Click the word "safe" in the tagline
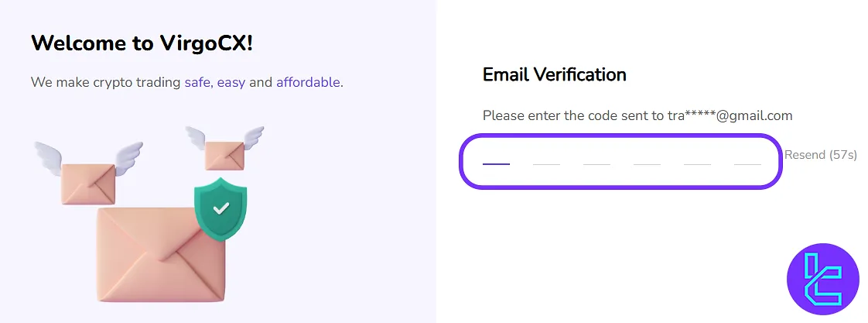Screen dimensions: 868x323 click(197, 82)
